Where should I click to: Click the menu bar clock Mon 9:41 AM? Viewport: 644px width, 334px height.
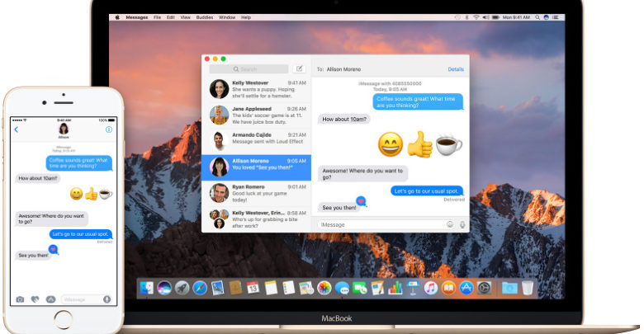coord(516,17)
